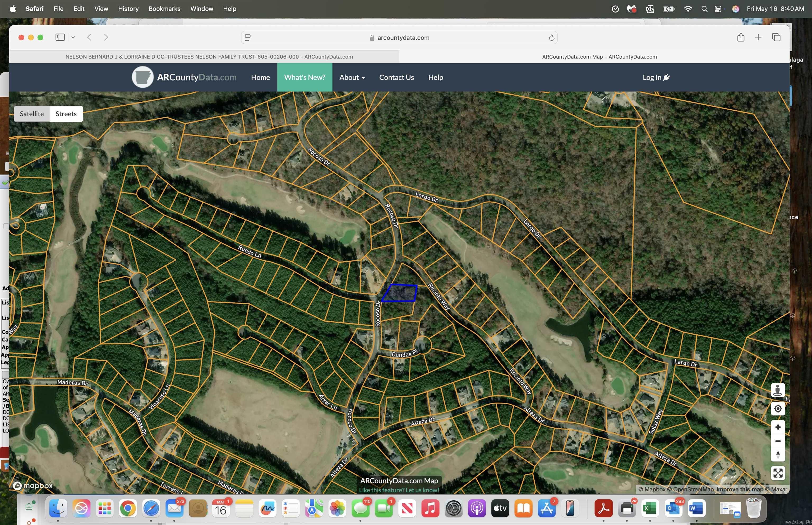Toggle the Safari sidebar button

[x=60, y=37]
